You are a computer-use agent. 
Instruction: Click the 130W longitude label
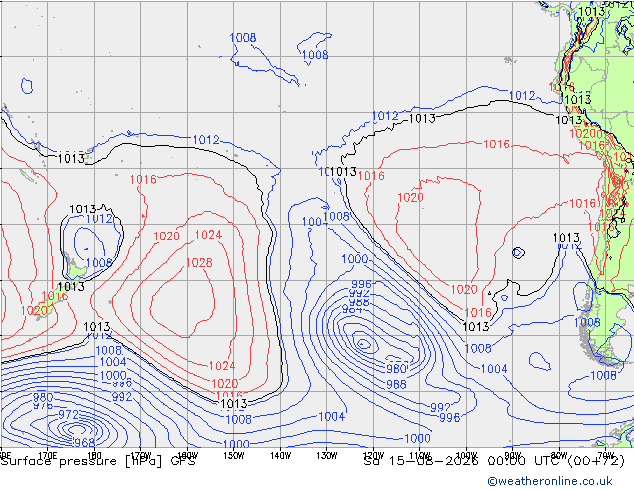[327, 456]
